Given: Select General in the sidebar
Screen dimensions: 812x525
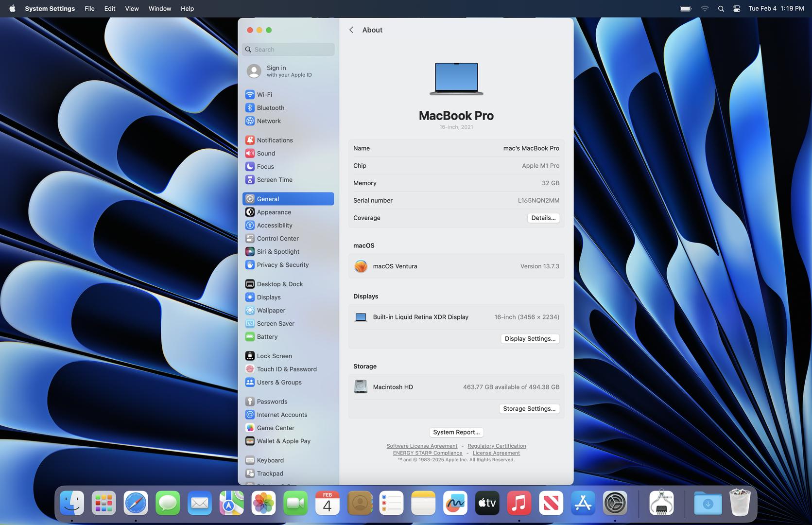Looking at the screenshot, I should pos(288,199).
